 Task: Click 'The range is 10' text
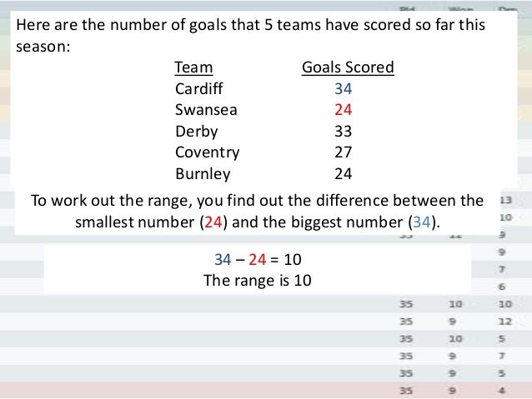257,281
